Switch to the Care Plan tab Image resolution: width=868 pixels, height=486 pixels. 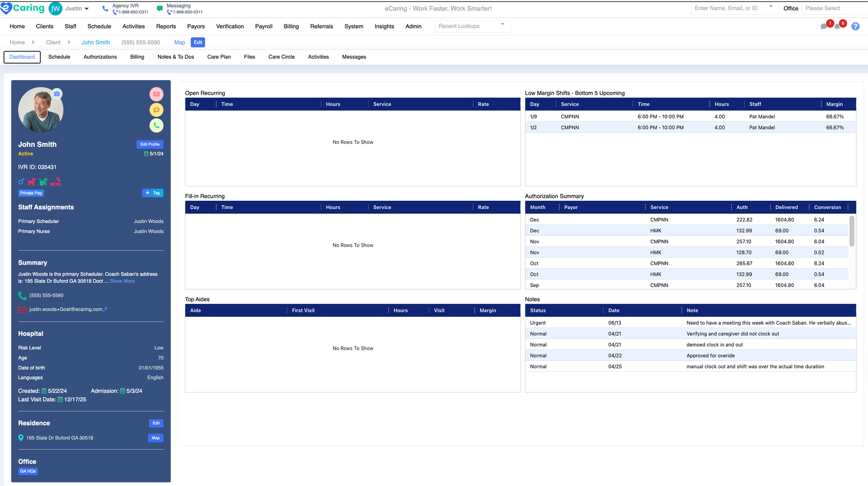pyautogui.click(x=219, y=57)
